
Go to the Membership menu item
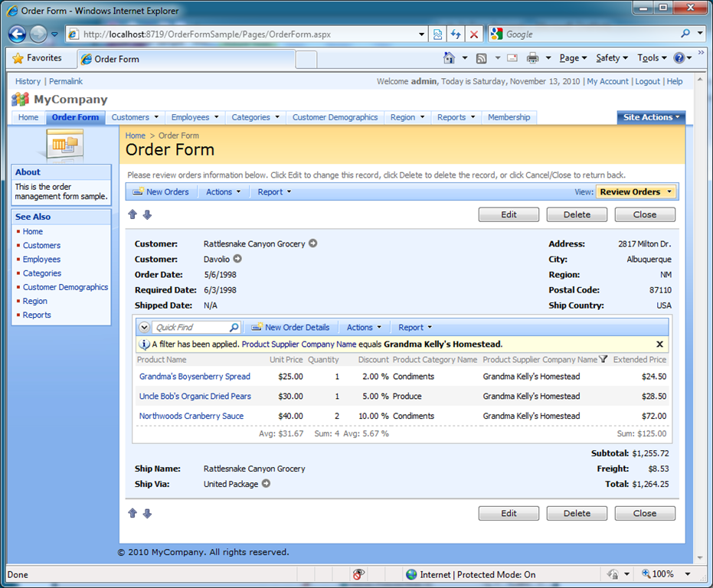pyautogui.click(x=509, y=117)
